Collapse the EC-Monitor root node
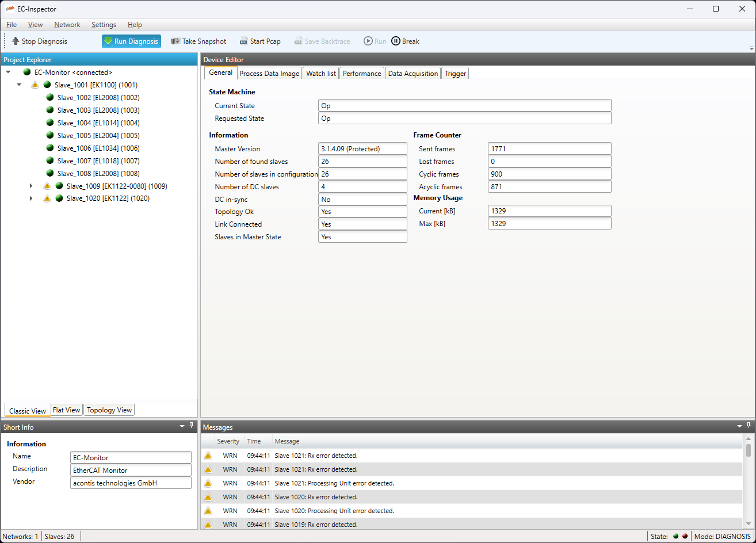This screenshot has width=756, height=543. click(8, 72)
